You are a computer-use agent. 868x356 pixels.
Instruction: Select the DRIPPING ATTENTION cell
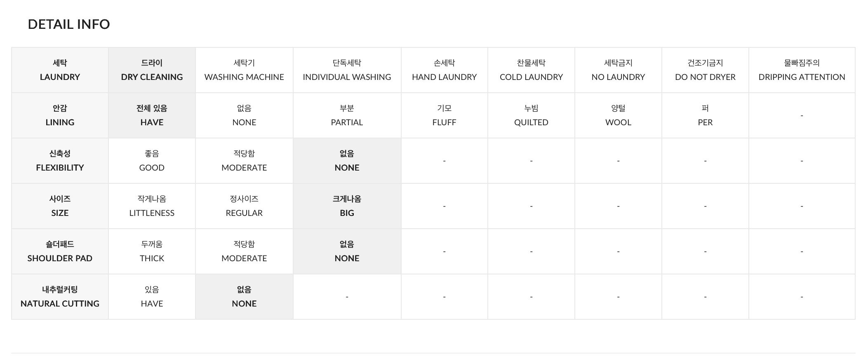802,70
